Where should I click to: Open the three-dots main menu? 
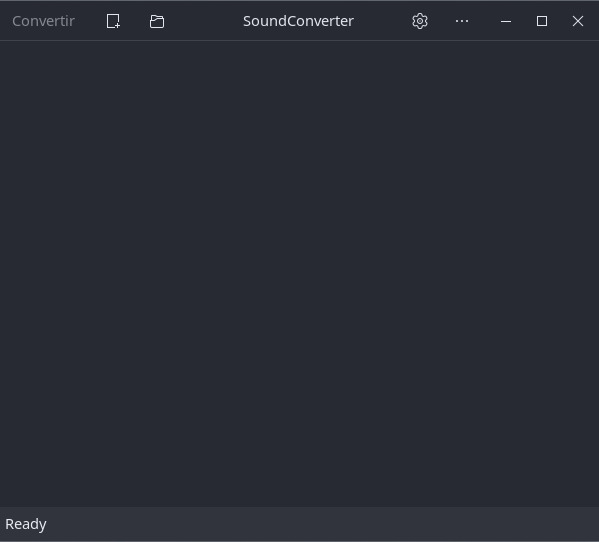pyautogui.click(x=462, y=21)
